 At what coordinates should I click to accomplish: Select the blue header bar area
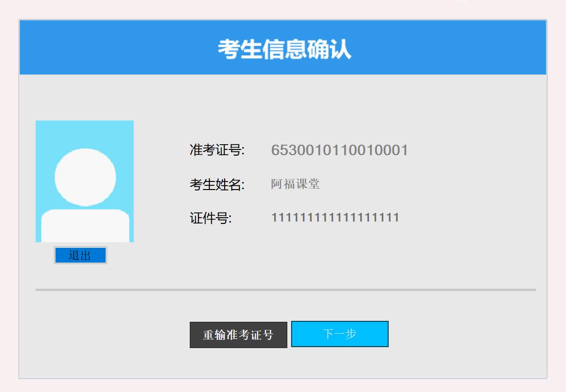tap(96, 46)
